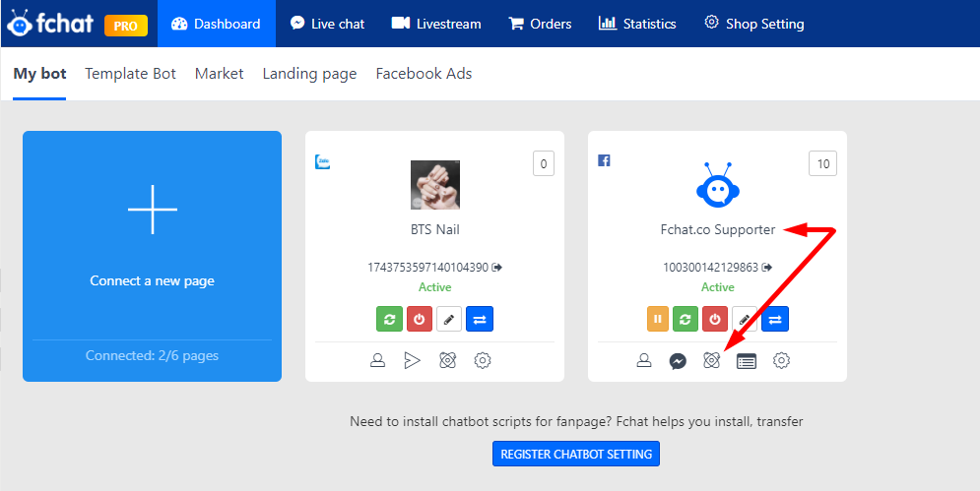This screenshot has height=491, width=980.
Task: Click the red power button for BTS Nail
Action: click(x=420, y=319)
